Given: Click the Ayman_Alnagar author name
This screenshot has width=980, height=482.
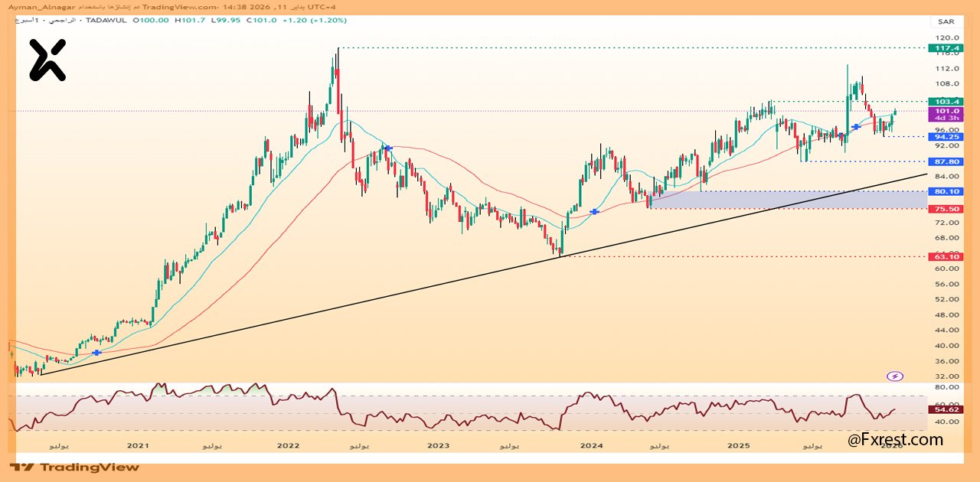Looking at the screenshot, I should (38, 5).
